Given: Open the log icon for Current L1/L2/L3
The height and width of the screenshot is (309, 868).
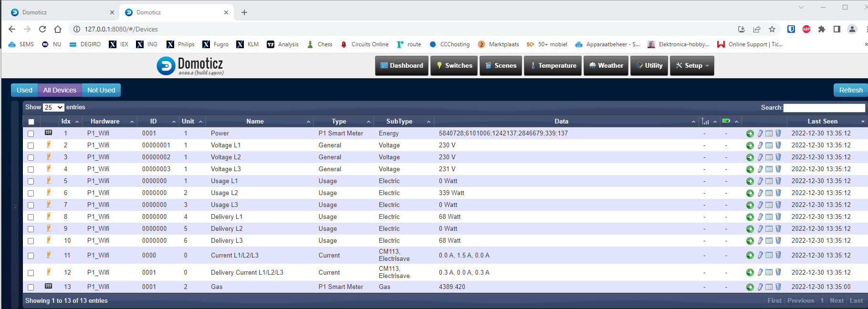Looking at the screenshot, I should [769, 255].
